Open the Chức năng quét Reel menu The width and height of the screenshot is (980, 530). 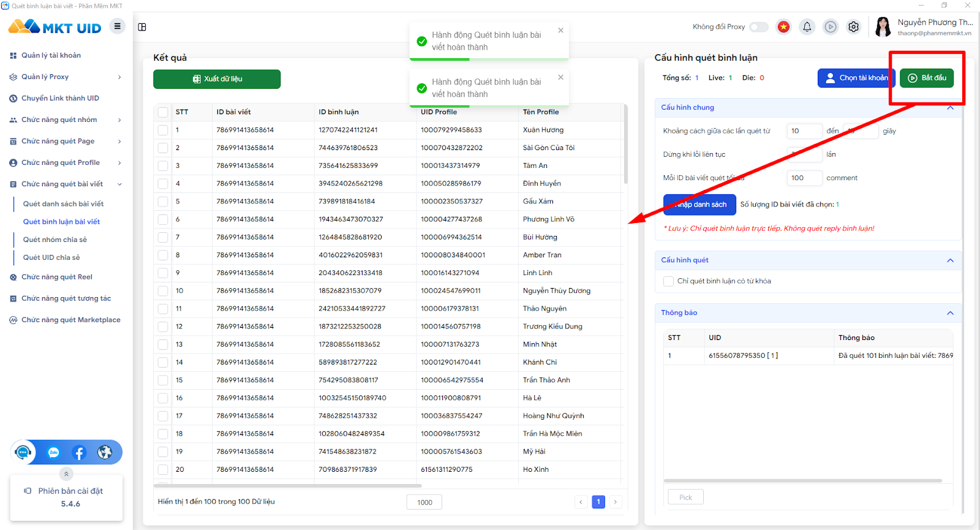click(x=57, y=277)
